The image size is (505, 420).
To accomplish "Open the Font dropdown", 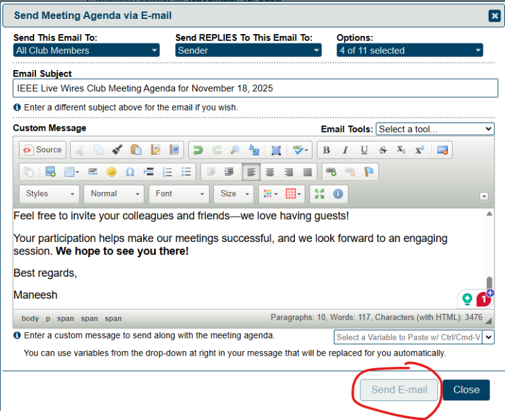I will click(x=179, y=194).
